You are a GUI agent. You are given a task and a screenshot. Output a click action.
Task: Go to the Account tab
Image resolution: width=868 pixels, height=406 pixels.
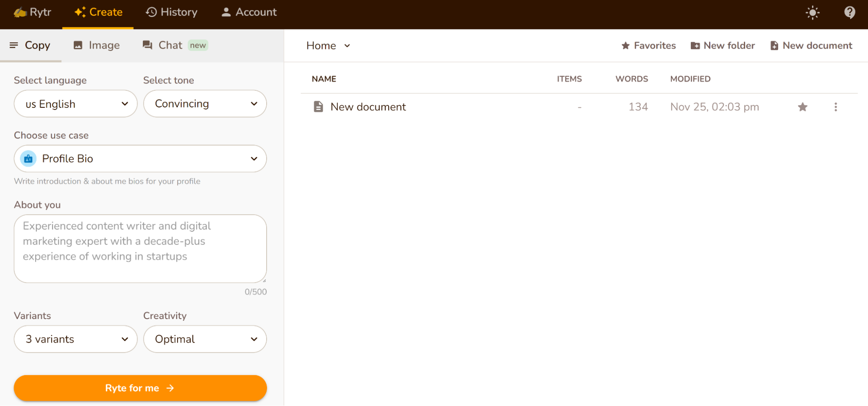[x=249, y=12]
